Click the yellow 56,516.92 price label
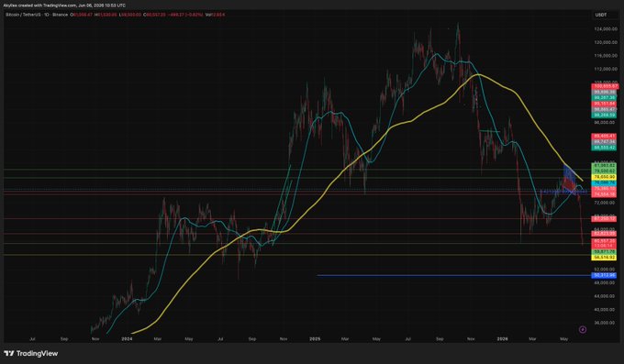 click(605, 258)
